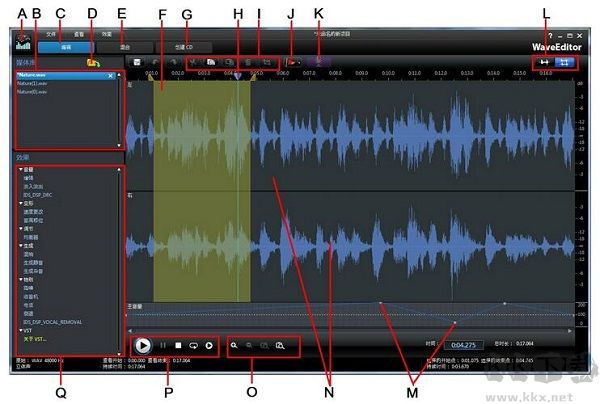
Task: Undo the last edit
Action: (x=155, y=62)
